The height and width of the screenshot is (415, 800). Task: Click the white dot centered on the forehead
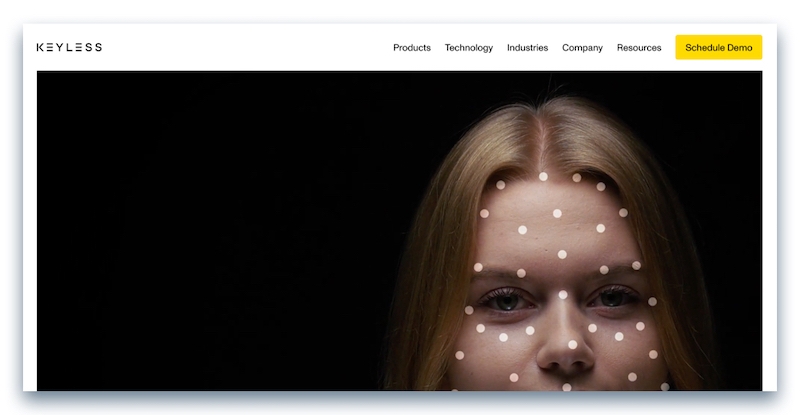(557, 213)
